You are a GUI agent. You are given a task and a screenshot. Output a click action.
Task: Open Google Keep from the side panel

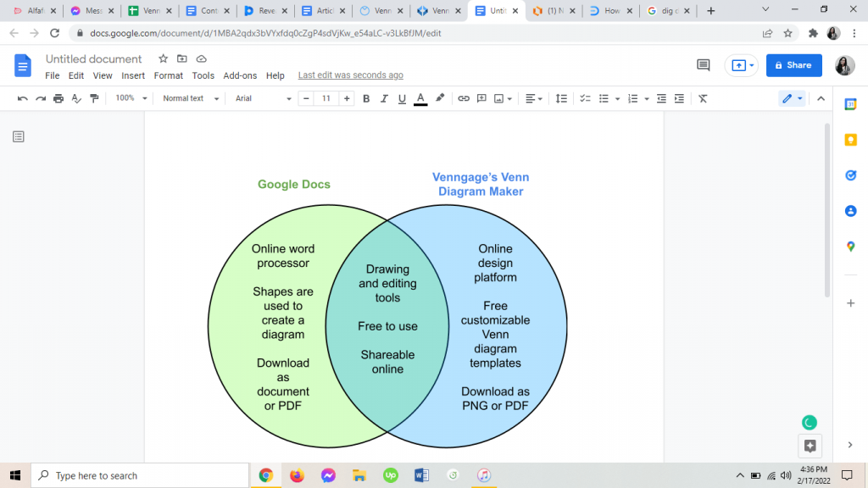coord(851,140)
